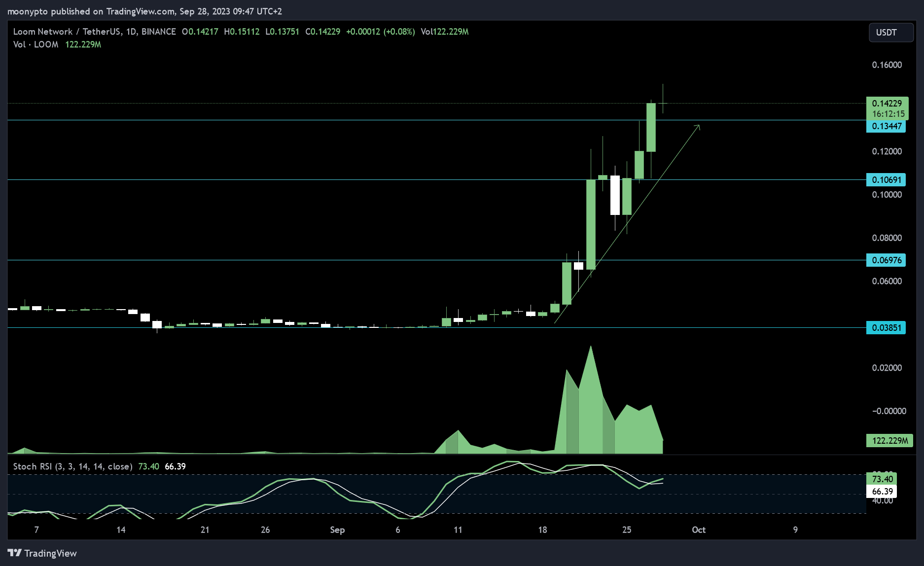Image resolution: width=924 pixels, height=566 pixels.
Task: Click the 0.16000 price axis label
Action: 887,65
